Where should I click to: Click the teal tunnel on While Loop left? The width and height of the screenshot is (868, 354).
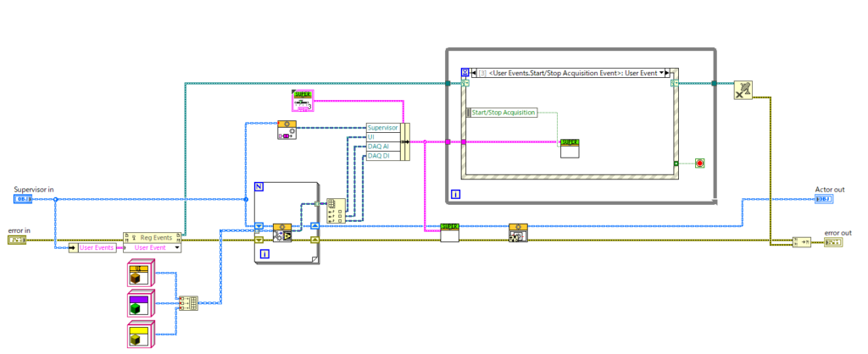[448, 84]
